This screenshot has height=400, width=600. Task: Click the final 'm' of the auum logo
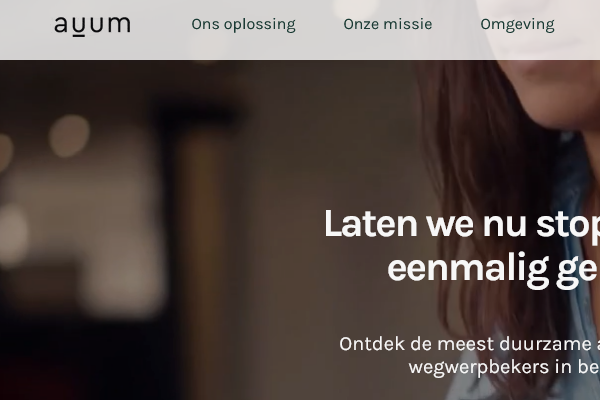(119, 25)
